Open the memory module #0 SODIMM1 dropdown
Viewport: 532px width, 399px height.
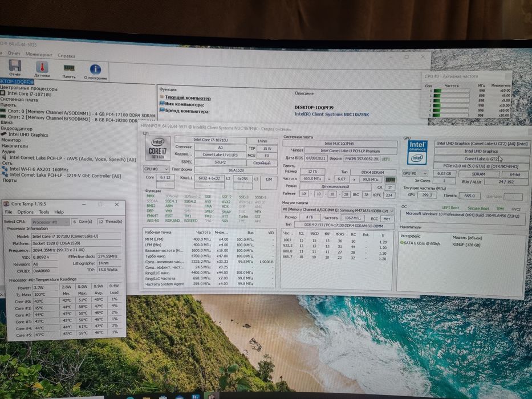[338, 210]
